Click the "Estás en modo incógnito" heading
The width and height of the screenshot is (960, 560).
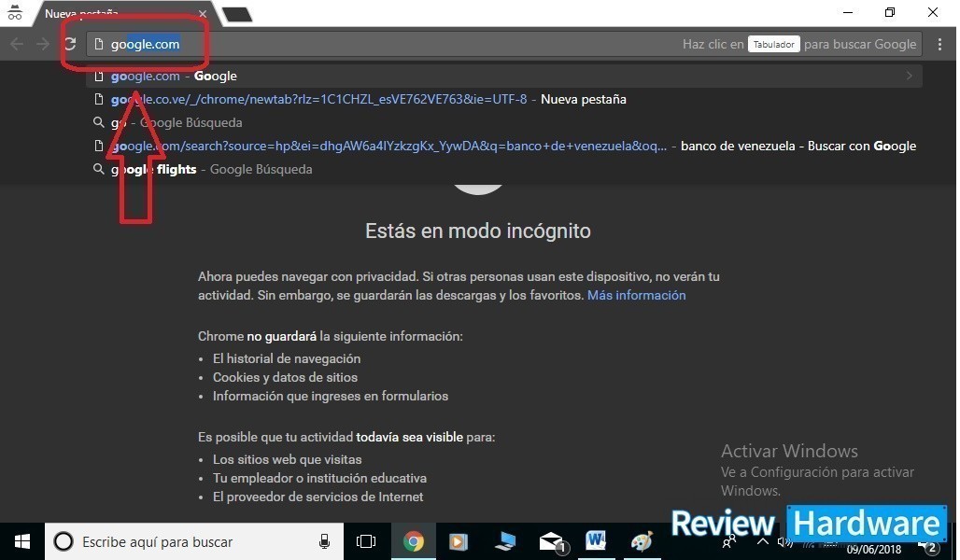(x=477, y=231)
